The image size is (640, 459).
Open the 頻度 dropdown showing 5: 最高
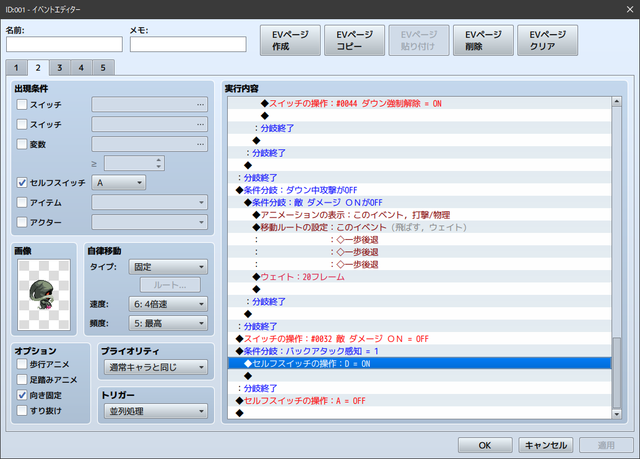168,323
